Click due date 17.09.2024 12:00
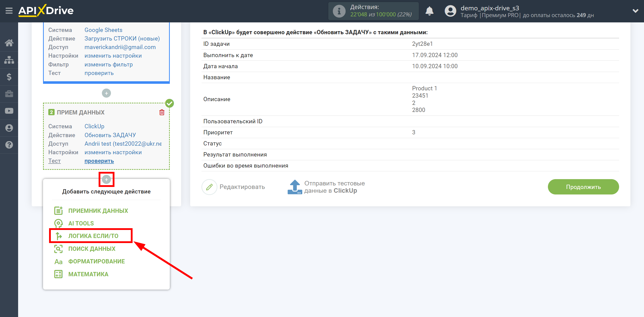Viewport: 644px width, 317px height. click(x=435, y=55)
